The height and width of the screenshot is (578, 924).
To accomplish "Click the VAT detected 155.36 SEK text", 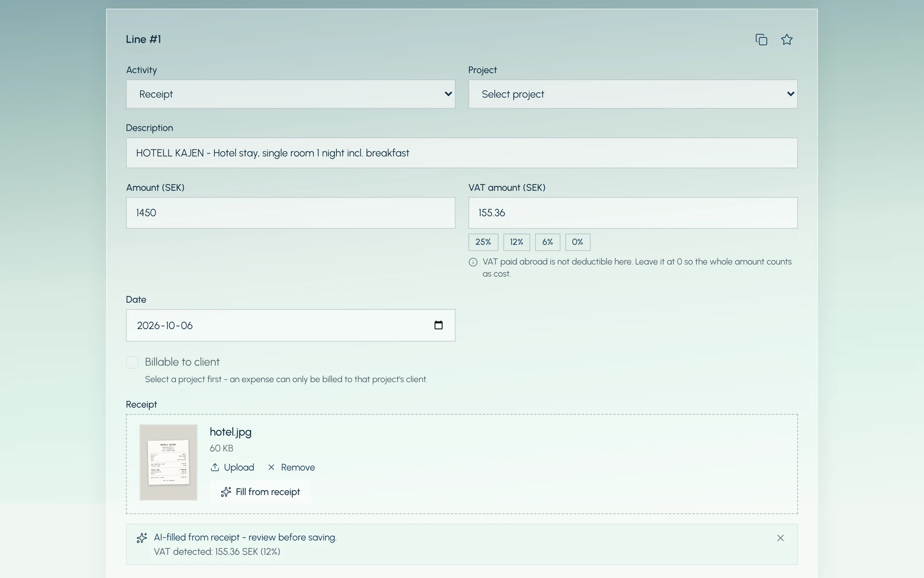I will point(217,552).
